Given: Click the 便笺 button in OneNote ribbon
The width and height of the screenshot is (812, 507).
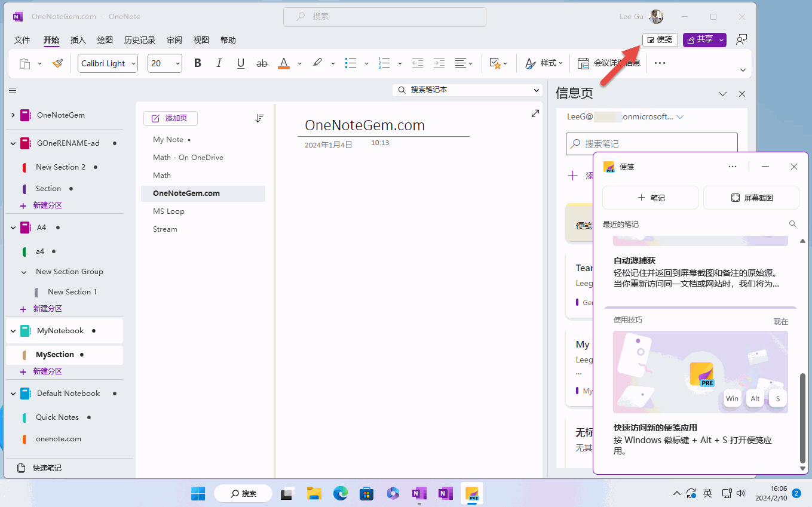Looking at the screenshot, I should point(660,39).
